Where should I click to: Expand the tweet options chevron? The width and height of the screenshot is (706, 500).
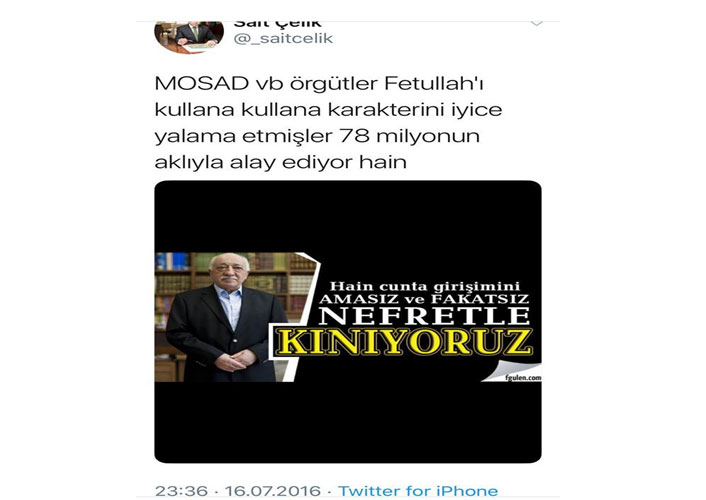tap(536, 23)
